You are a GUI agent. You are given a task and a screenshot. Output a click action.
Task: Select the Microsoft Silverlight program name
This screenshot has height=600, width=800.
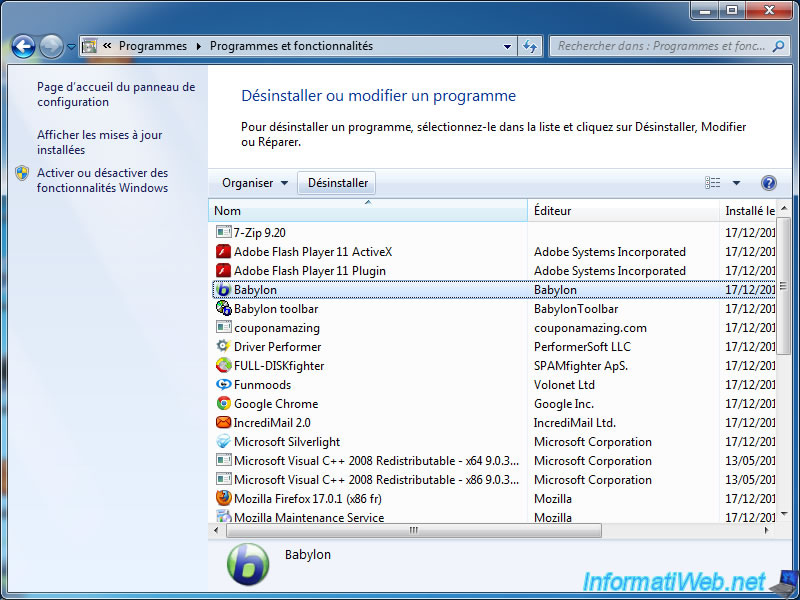pyautogui.click(x=287, y=442)
